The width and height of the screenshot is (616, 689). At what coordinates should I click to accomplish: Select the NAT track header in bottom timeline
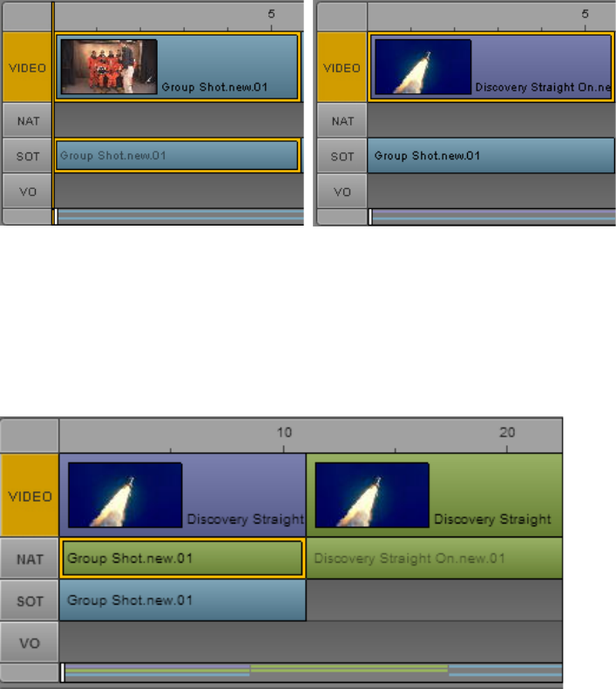pyautogui.click(x=30, y=558)
